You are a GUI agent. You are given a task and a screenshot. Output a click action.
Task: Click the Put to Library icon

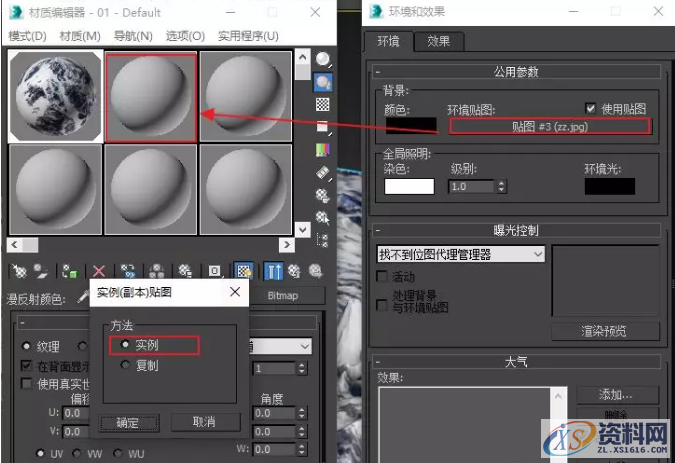click(185, 271)
